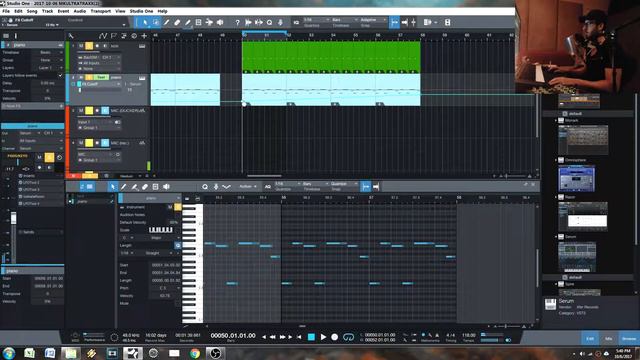Click the wrench icon above the track list
The image size is (640, 360).
click(x=71, y=36)
